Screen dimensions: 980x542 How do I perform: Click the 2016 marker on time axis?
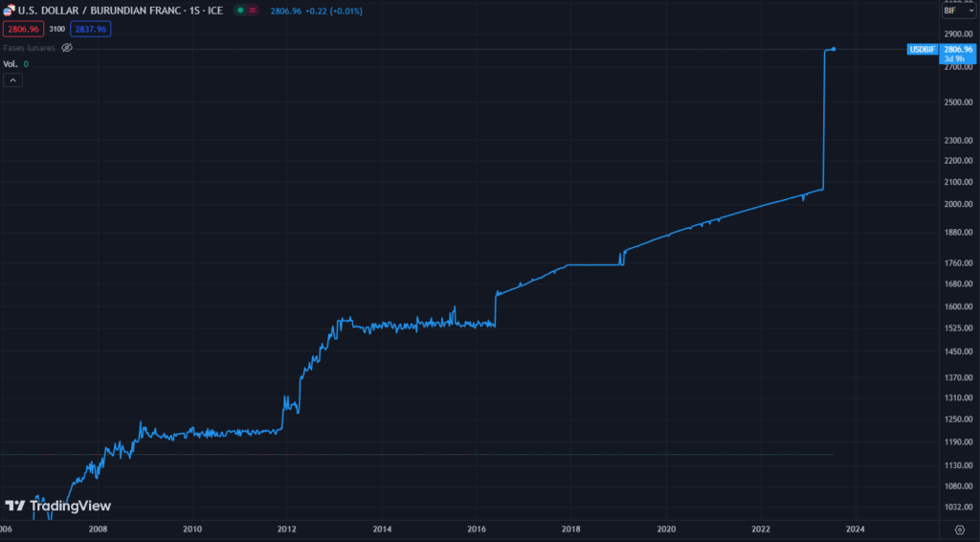click(x=476, y=529)
